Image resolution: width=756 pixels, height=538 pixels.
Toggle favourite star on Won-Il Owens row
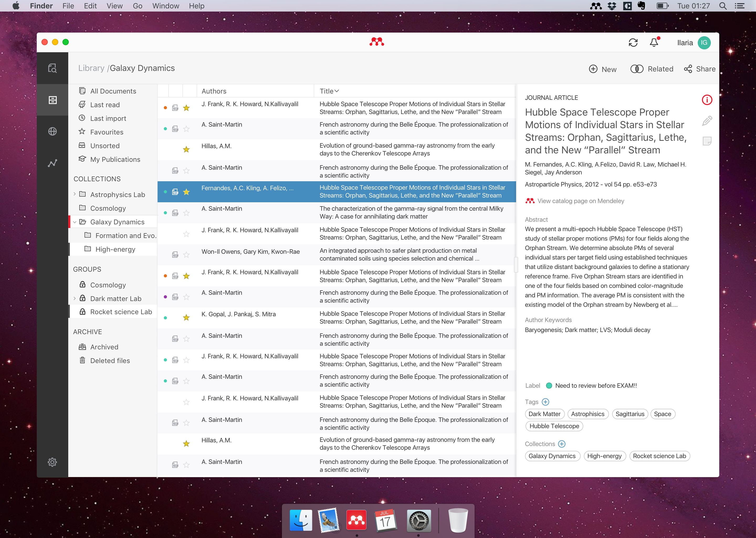(x=186, y=255)
